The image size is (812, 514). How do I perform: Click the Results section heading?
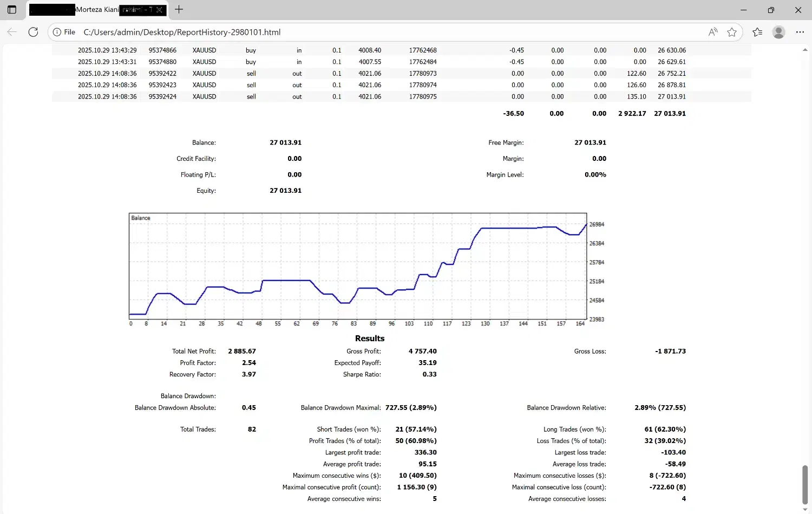370,338
